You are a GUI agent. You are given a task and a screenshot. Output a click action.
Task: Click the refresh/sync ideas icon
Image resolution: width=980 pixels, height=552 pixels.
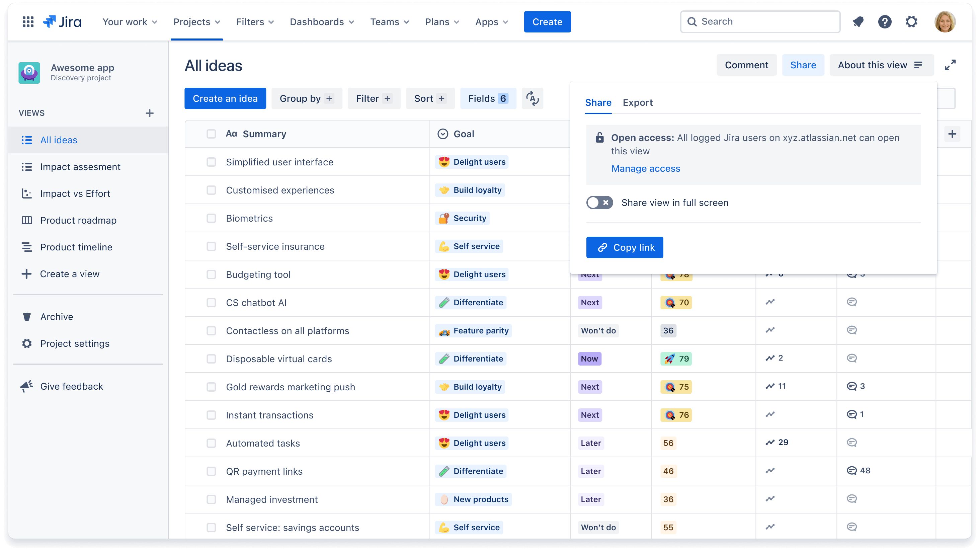(533, 99)
